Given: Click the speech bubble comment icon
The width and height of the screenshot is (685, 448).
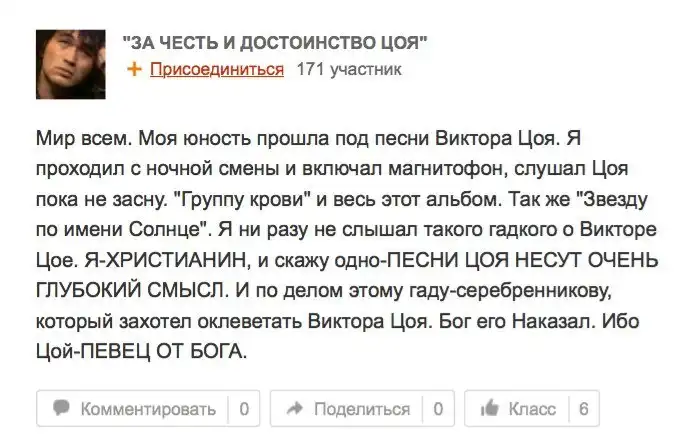Looking at the screenshot, I should 62,409.
